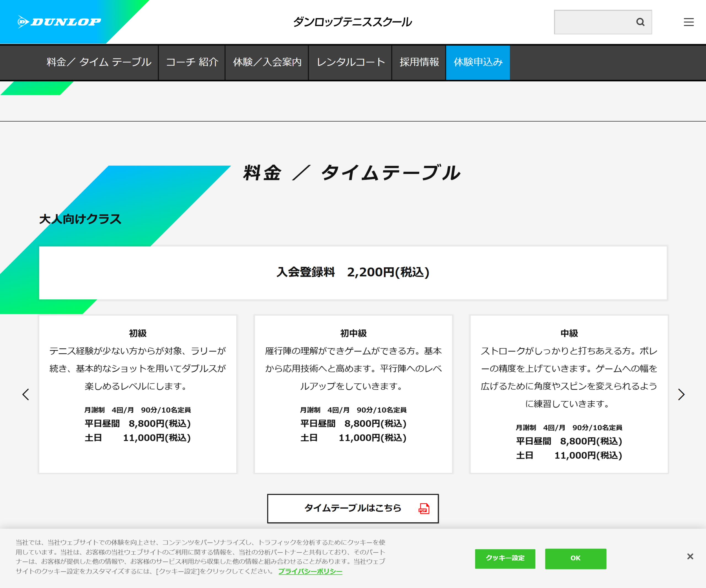This screenshot has width=706, height=588.
Task: Open 料金／タイムテーブル nav item
Action: coord(99,62)
